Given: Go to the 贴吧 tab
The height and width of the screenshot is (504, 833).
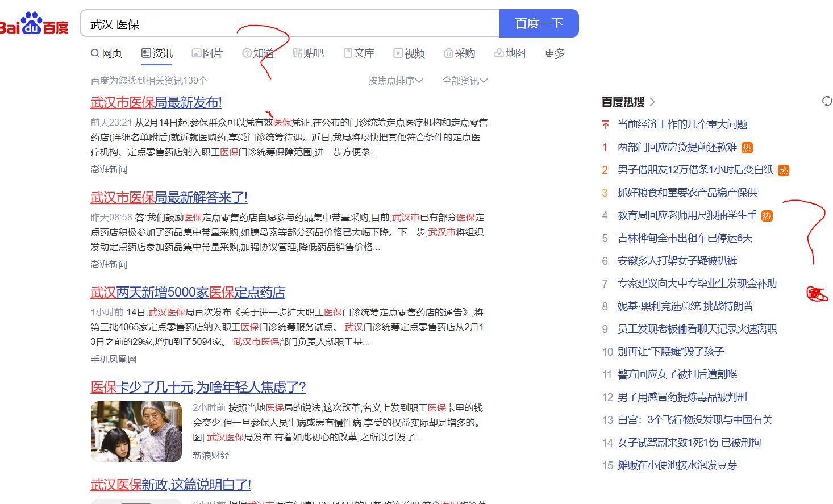Looking at the screenshot, I should point(308,53).
